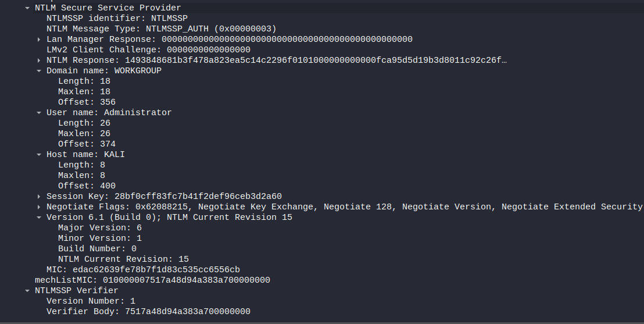Screen dimensions: 644x324
Task: Collapse the Version 6.1 (Build 0) node
Action: pos(39,218)
